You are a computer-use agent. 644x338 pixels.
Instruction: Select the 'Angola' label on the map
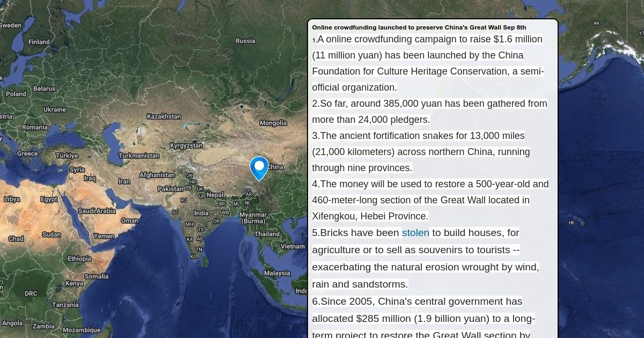pyautogui.click(x=12, y=323)
